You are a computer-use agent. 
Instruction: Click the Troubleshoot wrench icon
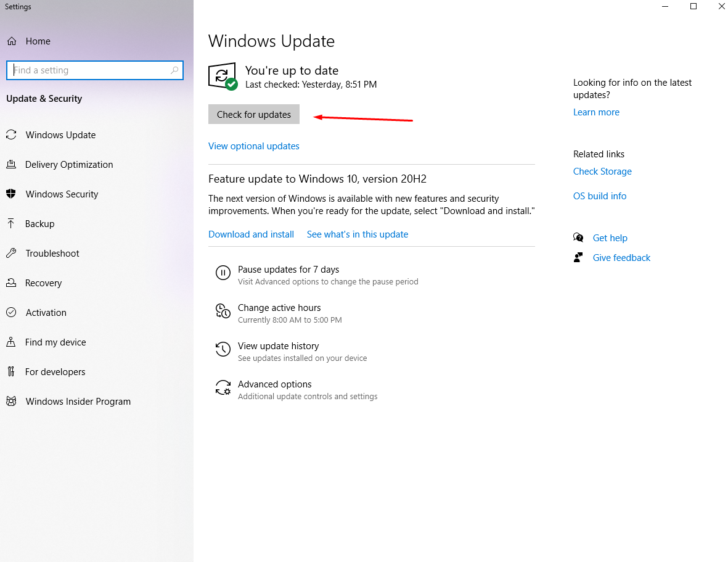pyautogui.click(x=11, y=254)
